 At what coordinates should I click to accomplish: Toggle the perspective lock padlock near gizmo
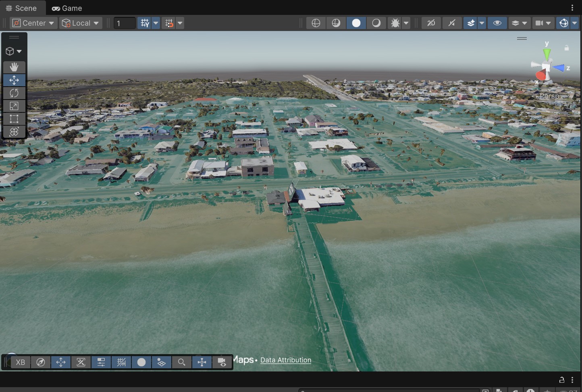coord(566,48)
